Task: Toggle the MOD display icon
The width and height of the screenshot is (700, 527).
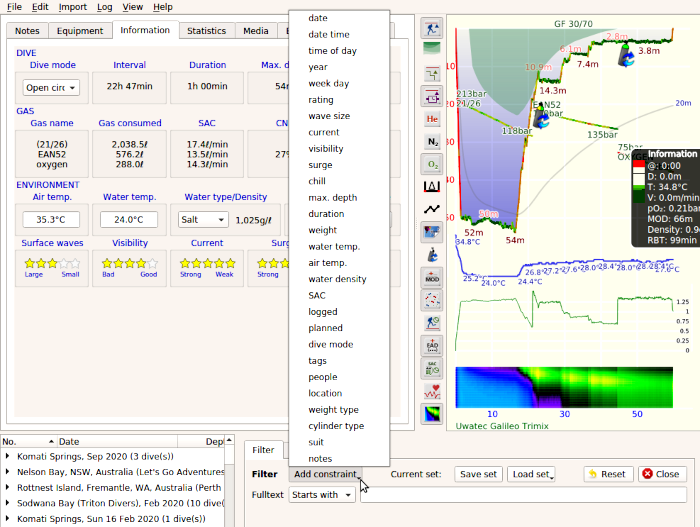Action: [432, 277]
